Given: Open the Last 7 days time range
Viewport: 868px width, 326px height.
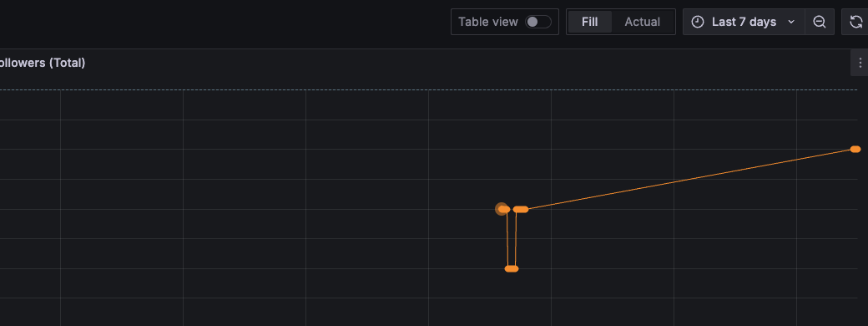Looking at the screenshot, I should coord(744,22).
